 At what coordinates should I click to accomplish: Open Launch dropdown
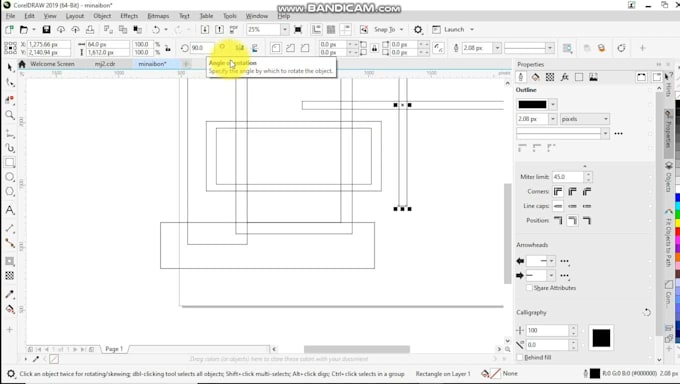tap(472, 30)
